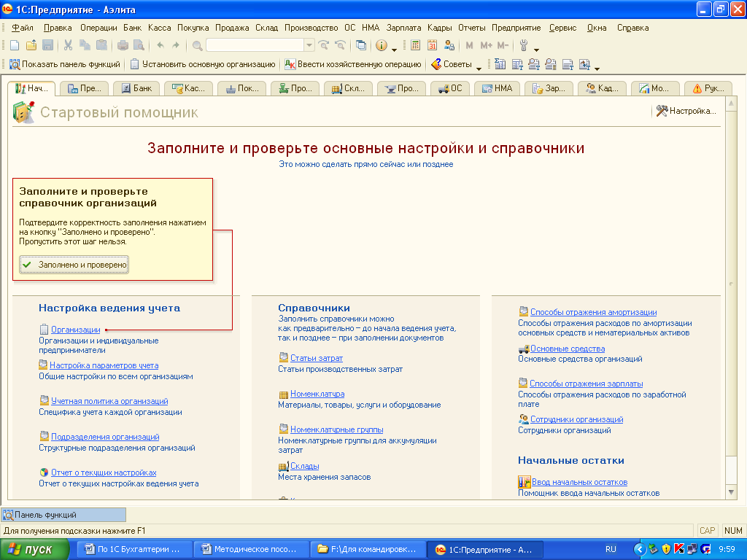Image resolution: width=747 pixels, height=560 pixels.
Task: Open the Calendar icon
Action: point(432,45)
